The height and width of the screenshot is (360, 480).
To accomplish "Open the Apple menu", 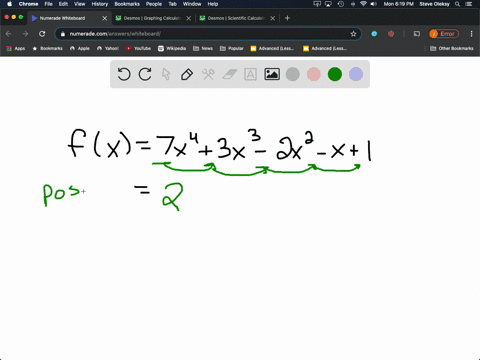I will 9,4.
